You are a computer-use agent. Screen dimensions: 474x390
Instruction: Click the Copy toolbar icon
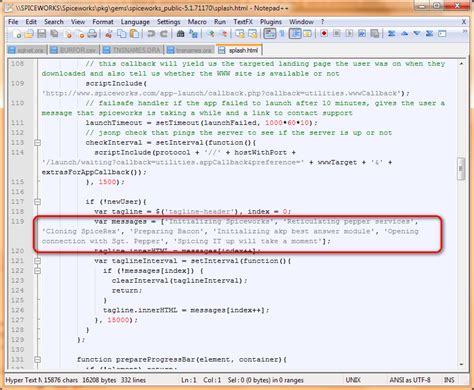pyautogui.click(x=122, y=34)
